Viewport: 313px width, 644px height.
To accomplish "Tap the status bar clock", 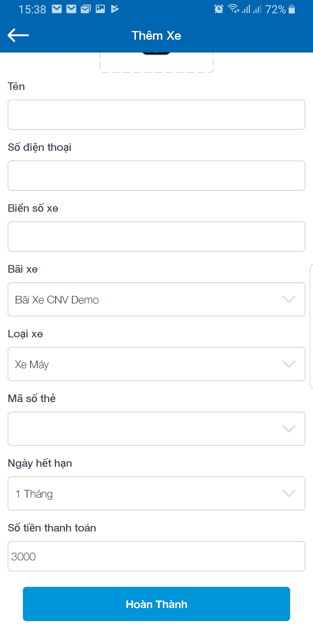I will (x=32, y=10).
